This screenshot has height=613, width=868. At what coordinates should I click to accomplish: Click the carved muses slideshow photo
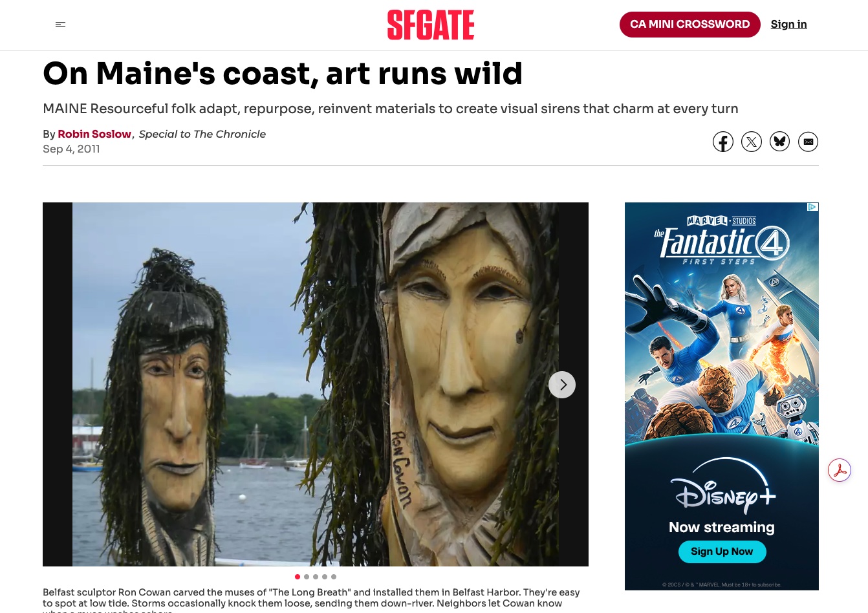tap(316, 384)
